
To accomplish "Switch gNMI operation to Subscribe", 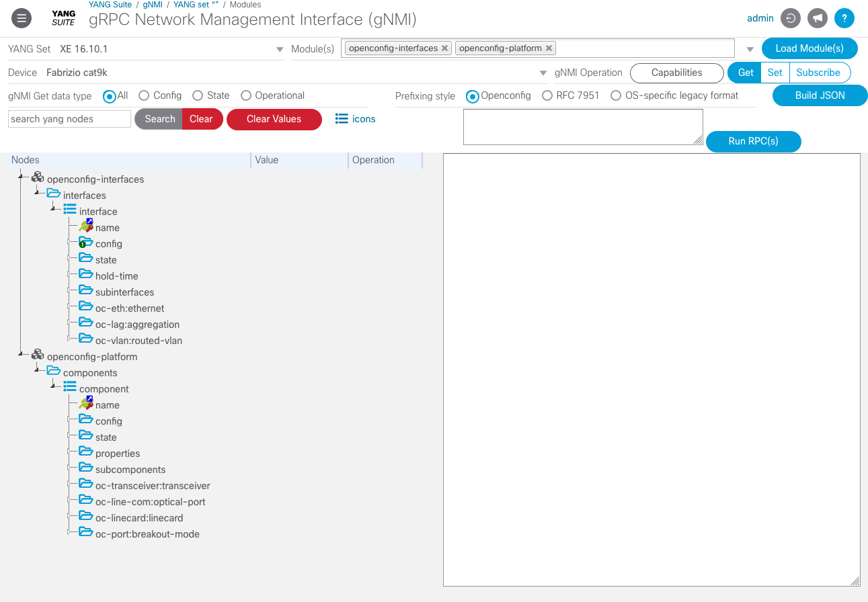I will [819, 73].
